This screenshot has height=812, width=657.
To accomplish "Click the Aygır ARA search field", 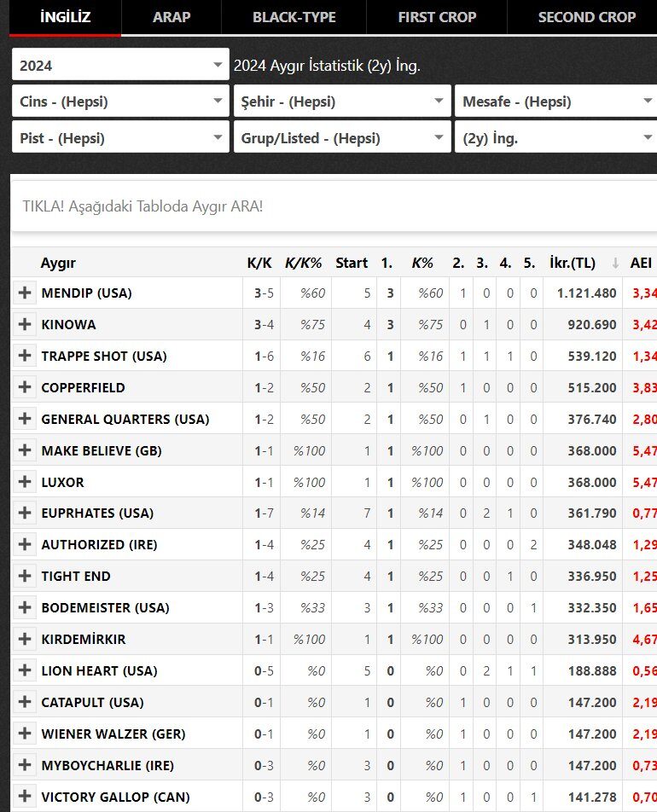I will [334, 206].
